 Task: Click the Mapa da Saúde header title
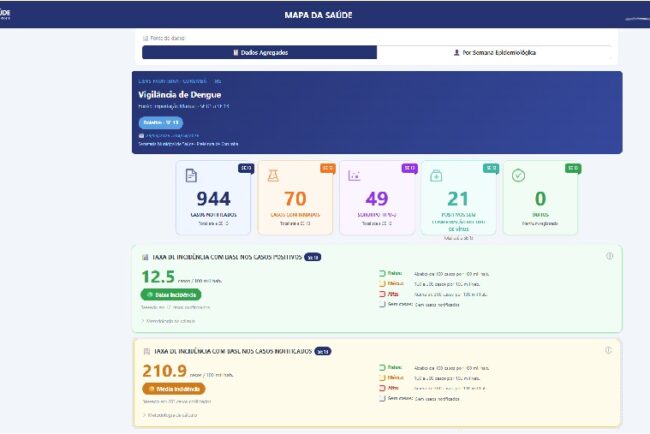325,15
